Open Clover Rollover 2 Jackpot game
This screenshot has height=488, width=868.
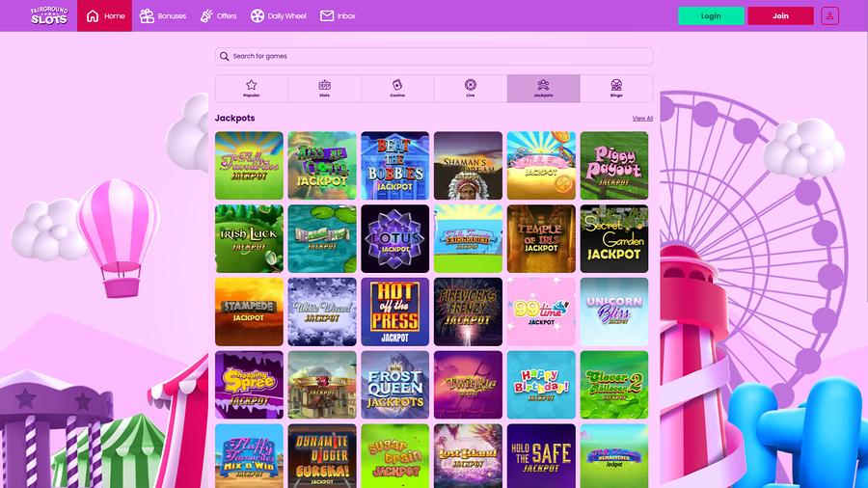coord(614,385)
